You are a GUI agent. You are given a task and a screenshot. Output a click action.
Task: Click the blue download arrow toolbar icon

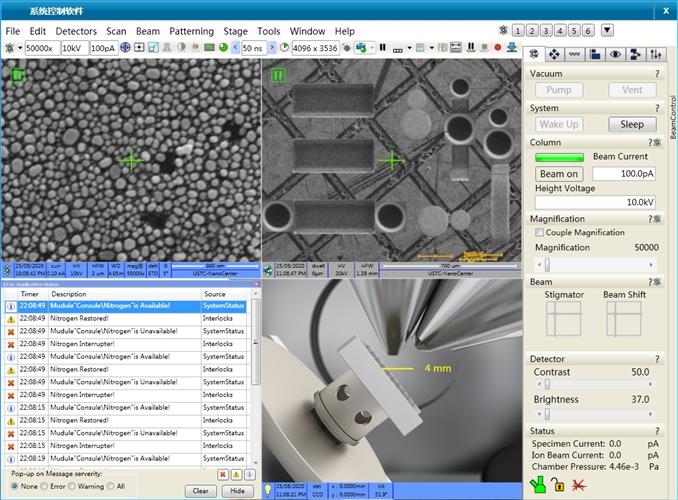[x=511, y=48]
